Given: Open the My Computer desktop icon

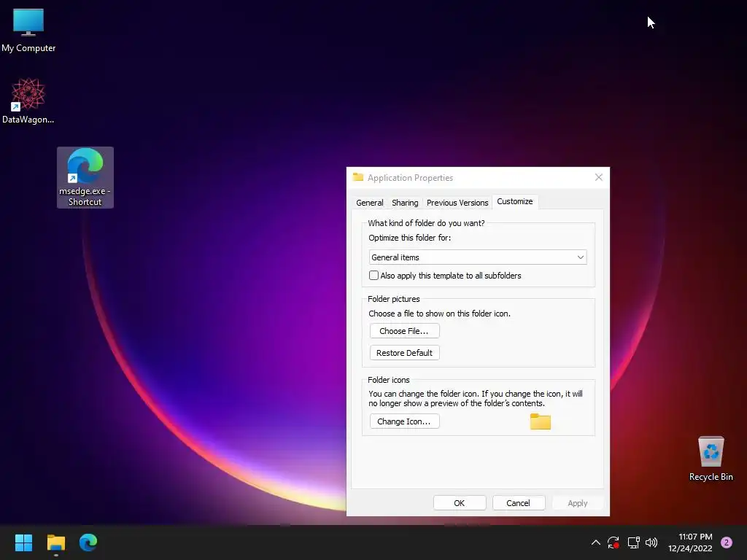Looking at the screenshot, I should click(28, 30).
